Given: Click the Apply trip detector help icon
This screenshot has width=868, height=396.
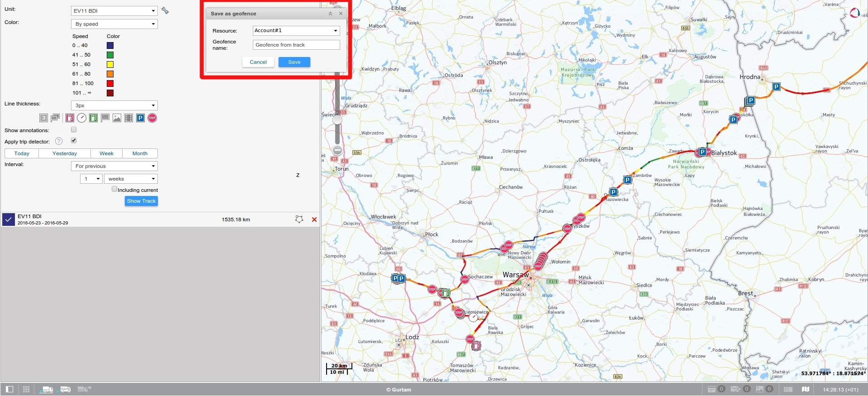Looking at the screenshot, I should [59, 141].
